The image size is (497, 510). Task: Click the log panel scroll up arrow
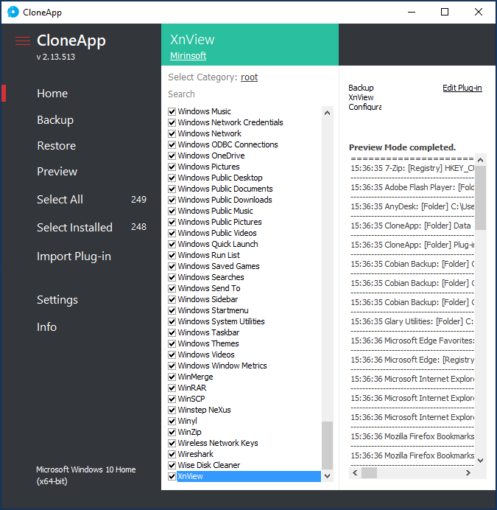[x=480, y=160]
